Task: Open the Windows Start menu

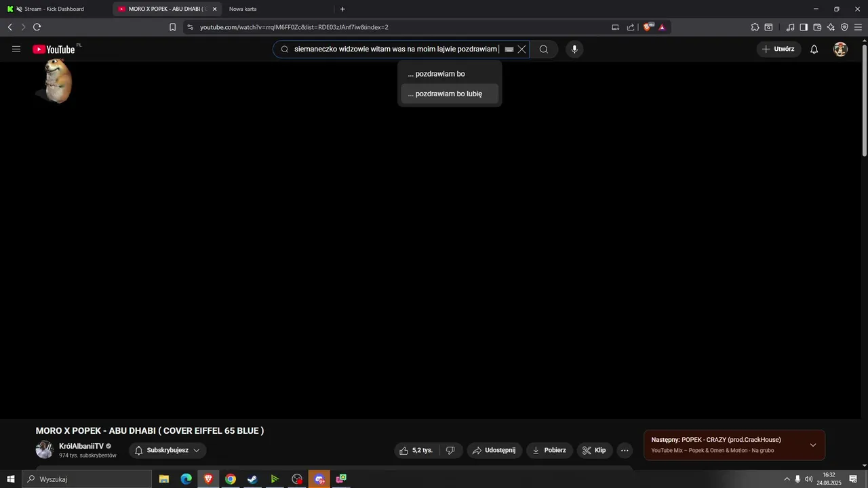Action: [10, 479]
